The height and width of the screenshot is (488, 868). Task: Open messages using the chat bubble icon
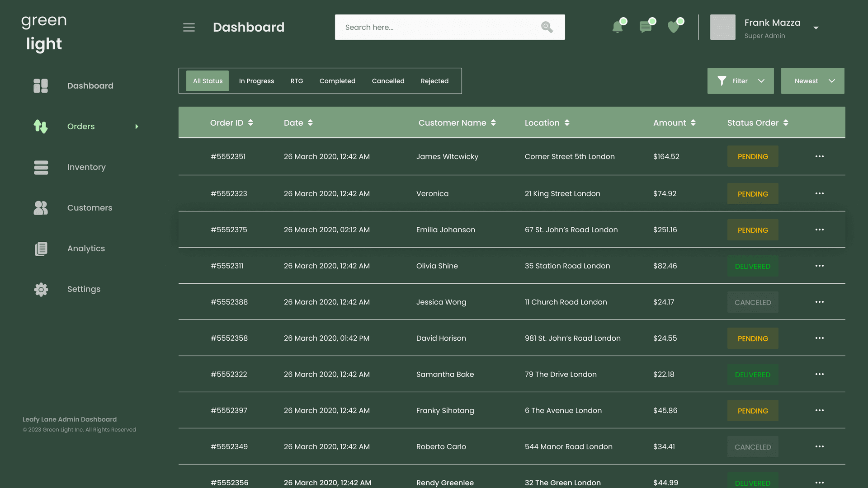pyautogui.click(x=646, y=27)
